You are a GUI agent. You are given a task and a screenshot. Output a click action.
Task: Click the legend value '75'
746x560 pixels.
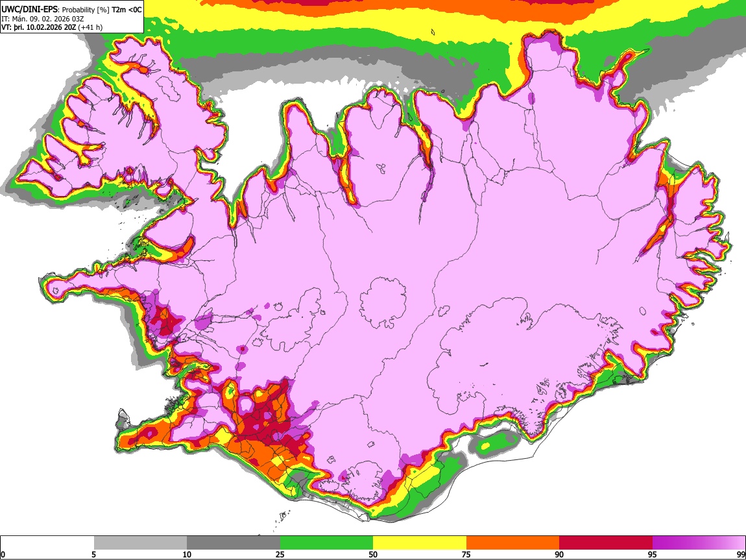pyautogui.click(x=466, y=554)
